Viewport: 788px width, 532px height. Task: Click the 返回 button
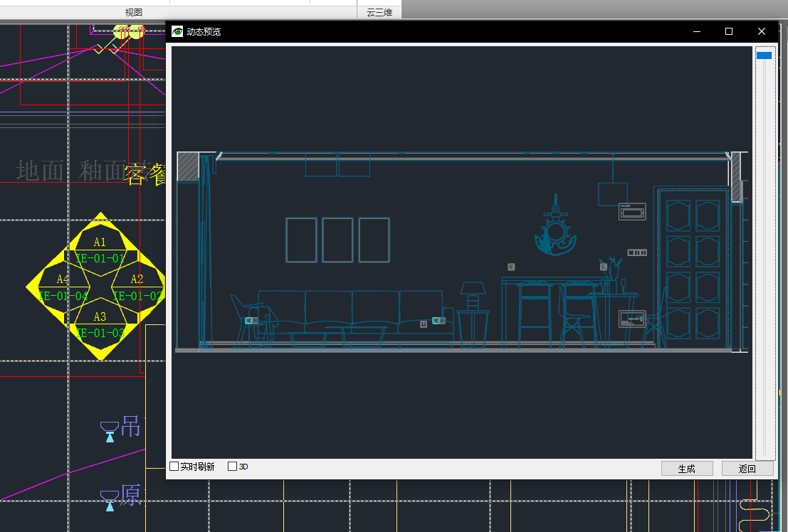click(x=747, y=469)
